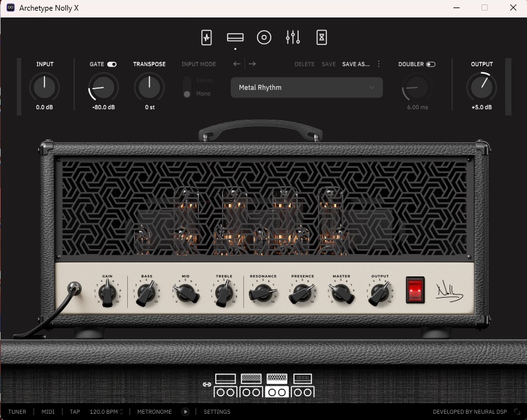Viewport: 527px width, 420px height.
Task: Click the Doubler time knob
Action: tap(417, 87)
